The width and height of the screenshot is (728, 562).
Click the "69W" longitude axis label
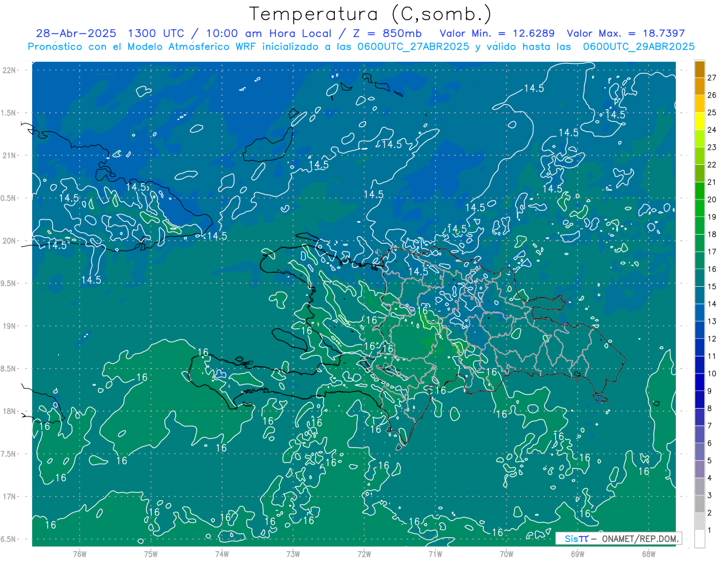pyautogui.click(x=578, y=554)
